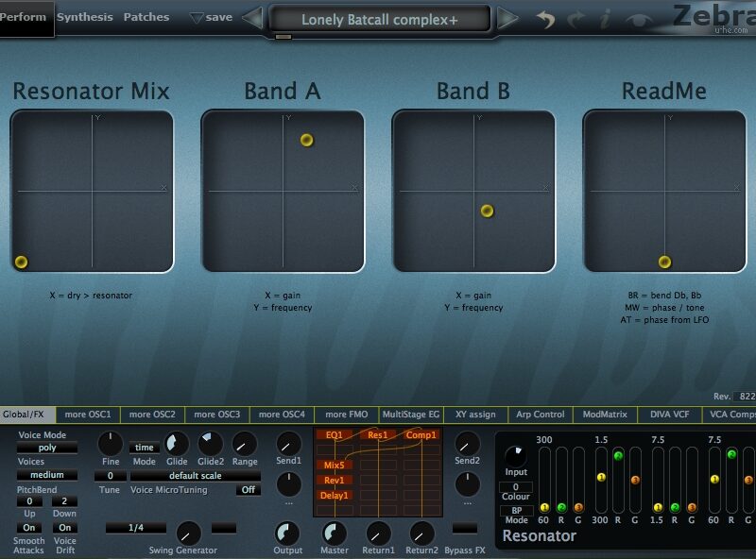Click the info 'i' icon

pos(605,18)
